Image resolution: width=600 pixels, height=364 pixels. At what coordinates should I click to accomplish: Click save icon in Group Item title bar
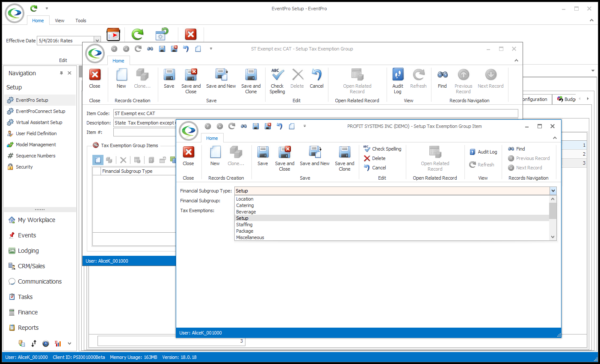(x=256, y=126)
